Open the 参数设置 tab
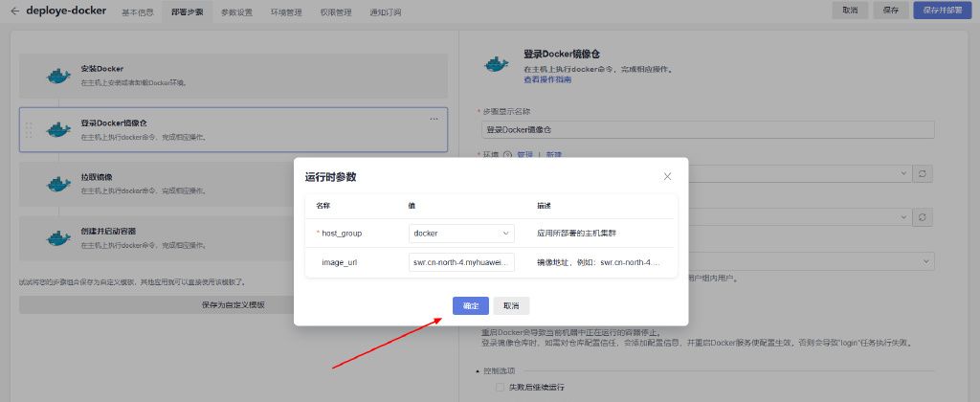 tap(237, 11)
